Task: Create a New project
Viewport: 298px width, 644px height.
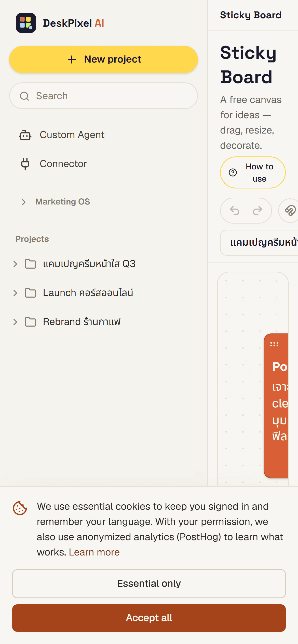Action: (x=103, y=60)
